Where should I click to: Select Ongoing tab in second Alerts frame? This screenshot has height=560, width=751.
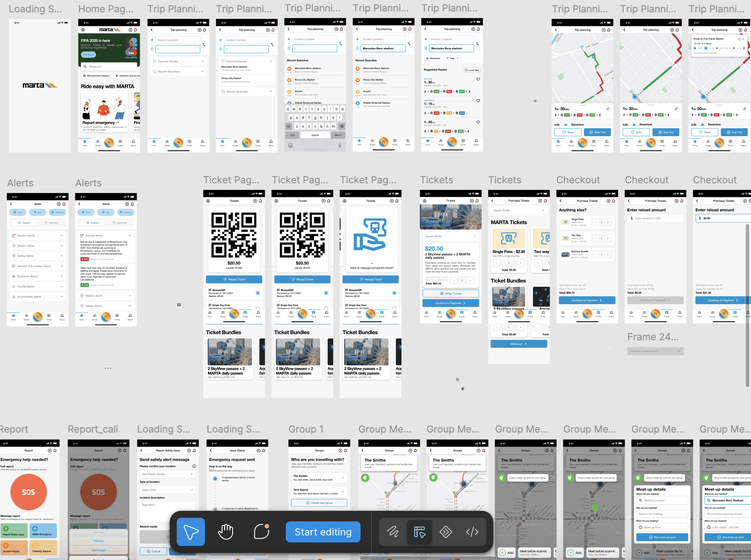click(x=92, y=223)
